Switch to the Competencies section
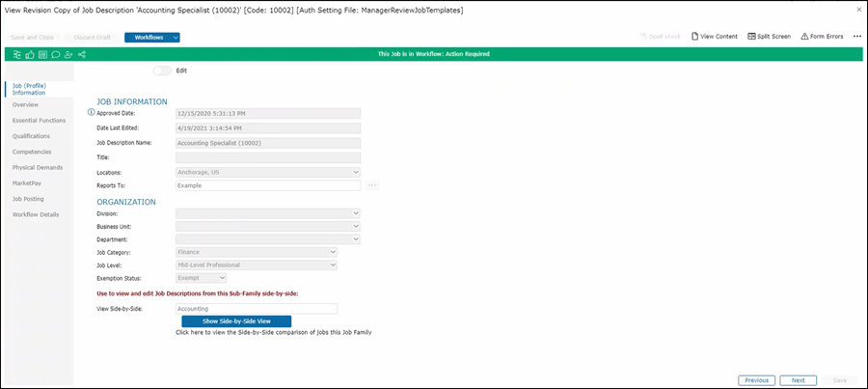 pos(33,152)
